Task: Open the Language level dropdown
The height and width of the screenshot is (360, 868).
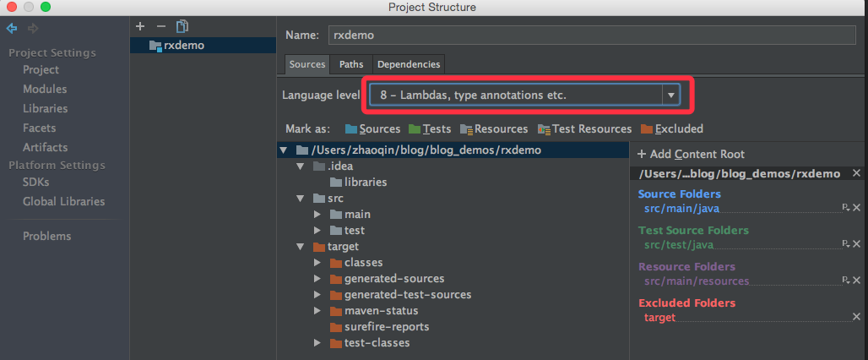Action: click(671, 95)
